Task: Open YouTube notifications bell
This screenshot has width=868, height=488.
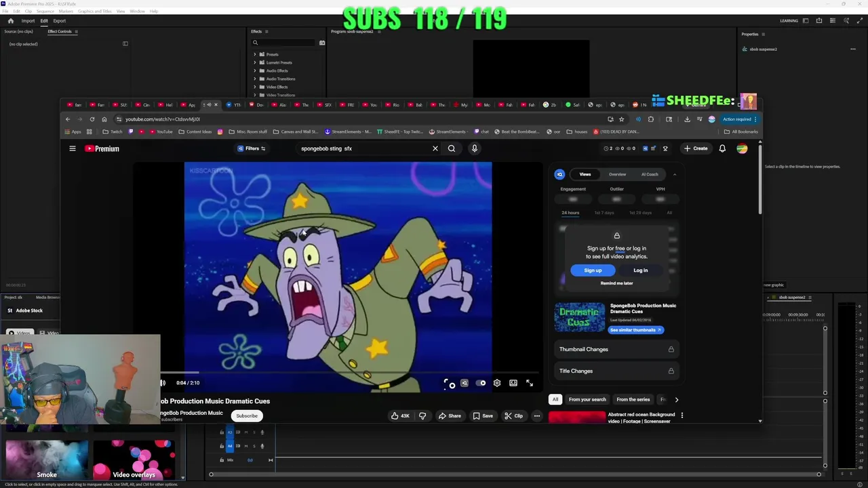Action: (722, 148)
